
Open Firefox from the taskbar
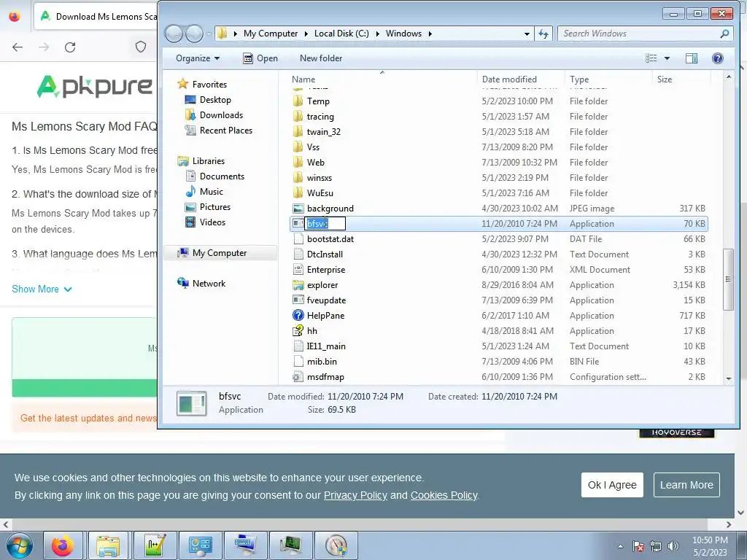(x=63, y=545)
